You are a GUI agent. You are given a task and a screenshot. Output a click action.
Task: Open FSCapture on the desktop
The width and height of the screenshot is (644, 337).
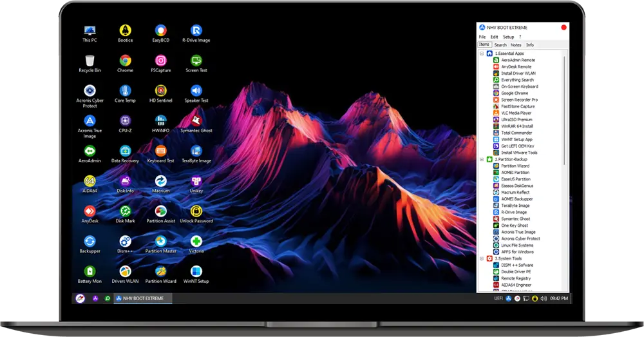click(160, 64)
